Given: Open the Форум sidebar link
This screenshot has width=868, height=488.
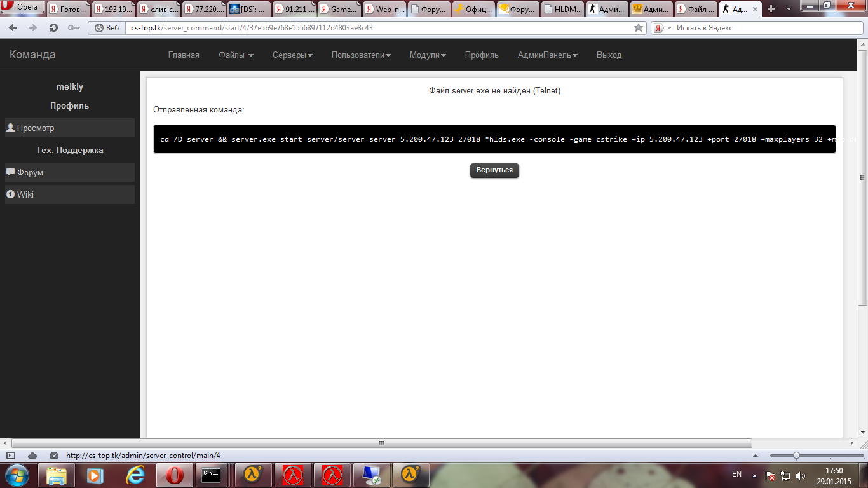Looking at the screenshot, I should 30,172.
